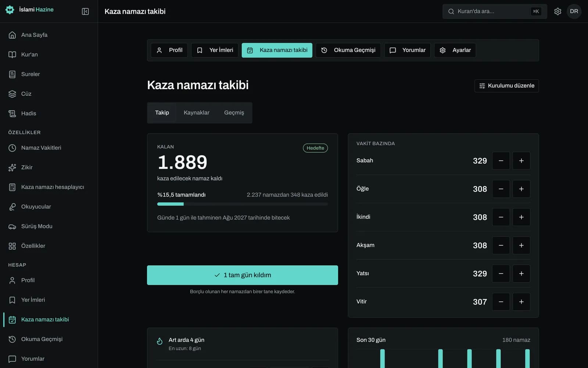Open Özellikler in the sidebar
Image resolution: width=588 pixels, height=368 pixels.
click(49, 246)
